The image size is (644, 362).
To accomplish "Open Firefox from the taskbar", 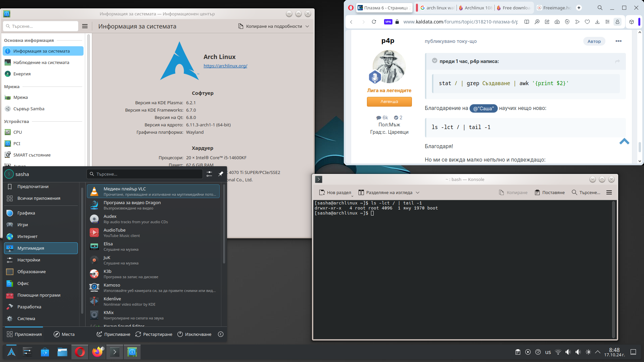I will (x=97, y=352).
